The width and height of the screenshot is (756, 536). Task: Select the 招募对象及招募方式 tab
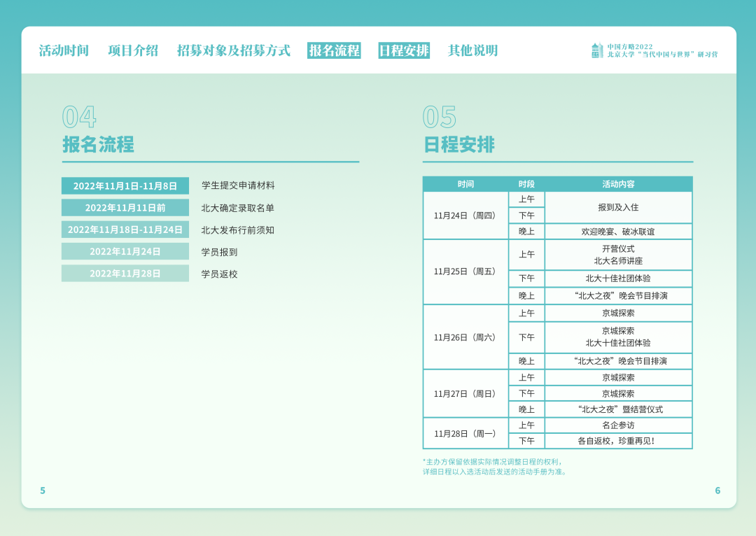pos(233,50)
